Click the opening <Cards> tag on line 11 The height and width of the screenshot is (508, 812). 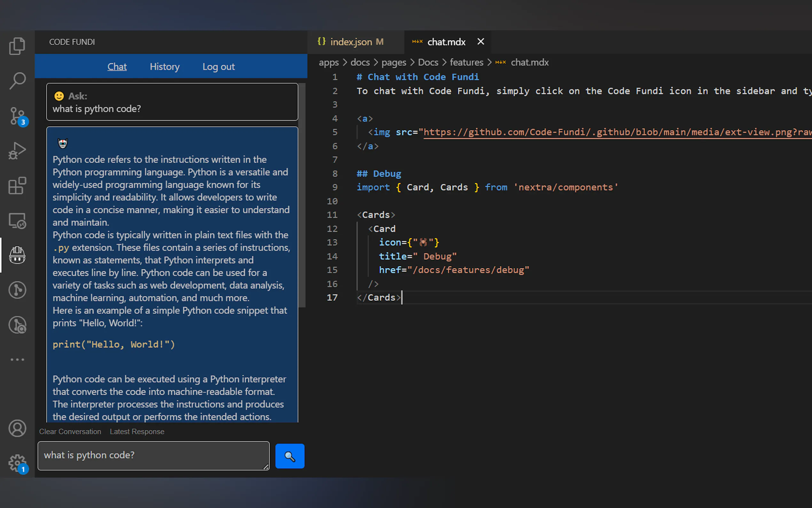376,215
